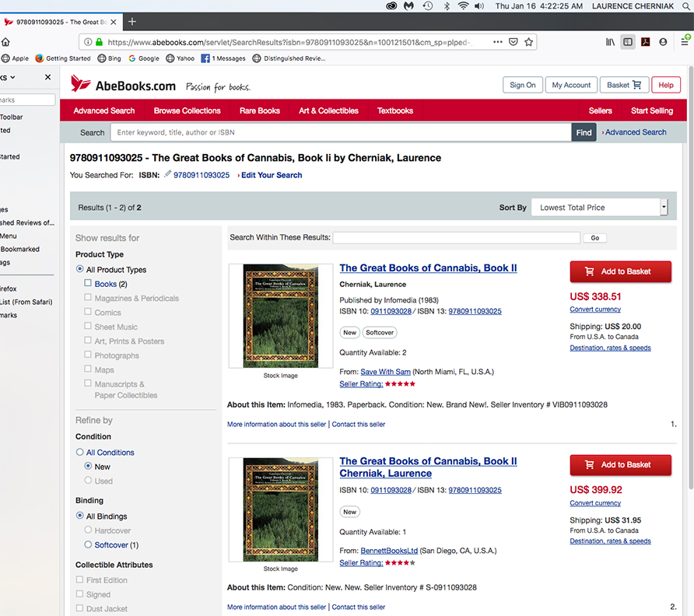The height and width of the screenshot is (616, 694).
Task: Click the Go button for search within results
Action: click(595, 238)
